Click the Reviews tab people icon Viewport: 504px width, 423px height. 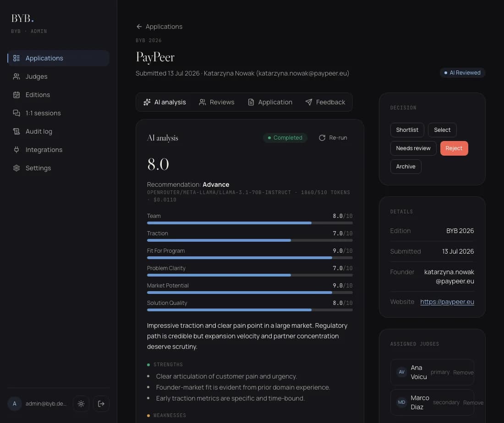coord(202,102)
